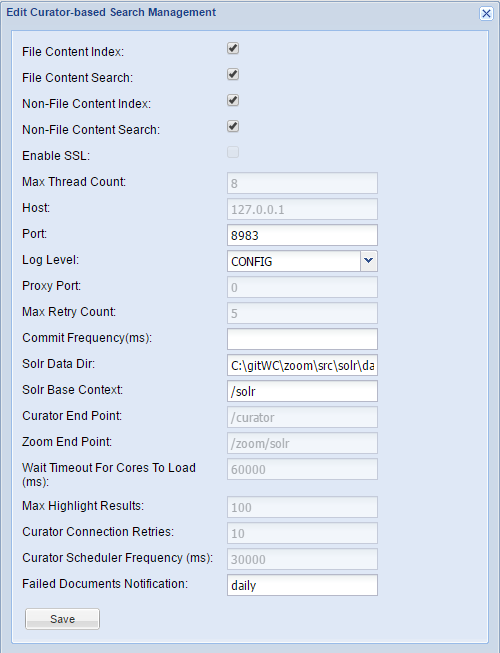Click the Curator End Point field
The height and width of the screenshot is (653, 500).
302,417
